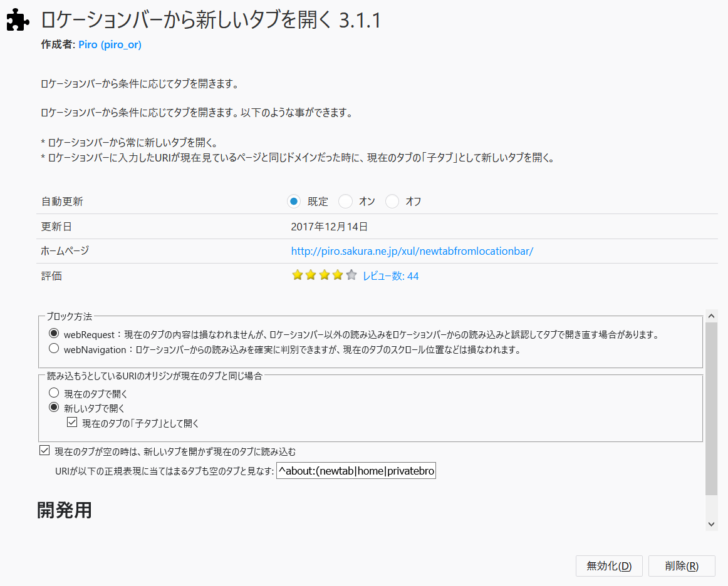Set automatic update to 既定
Image resolution: width=728 pixels, height=586 pixels.
(x=293, y=202)
